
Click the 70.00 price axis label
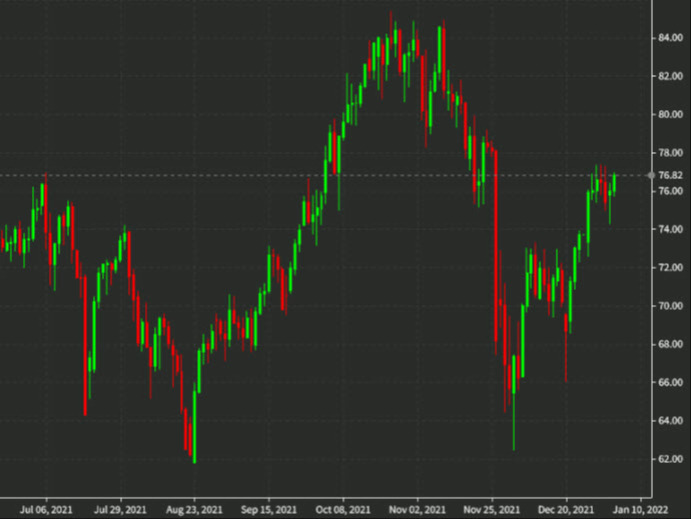670,306
